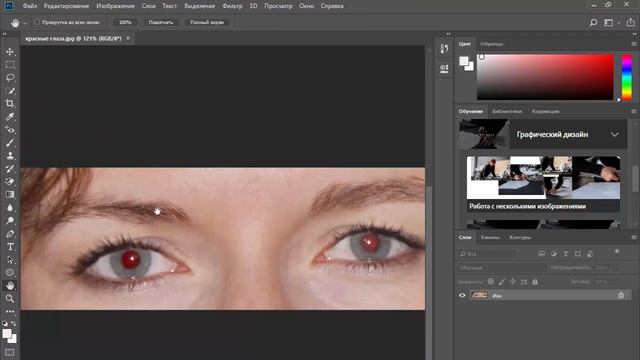Open the Фильтр menu
The width and height of the screenshot is (640, 360).
pos(232,6)
